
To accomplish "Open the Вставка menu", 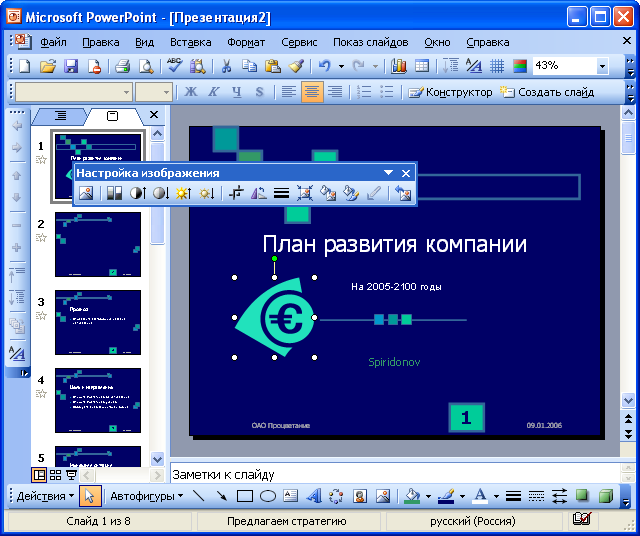I will 191,42.
